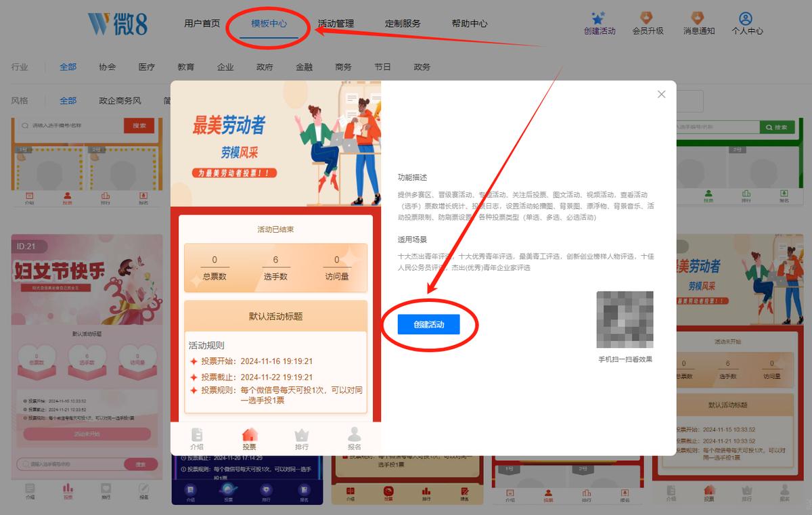This screenshot has height=515, width=812.
Task: Filter industry by 协会
Action: coord(107,67)
